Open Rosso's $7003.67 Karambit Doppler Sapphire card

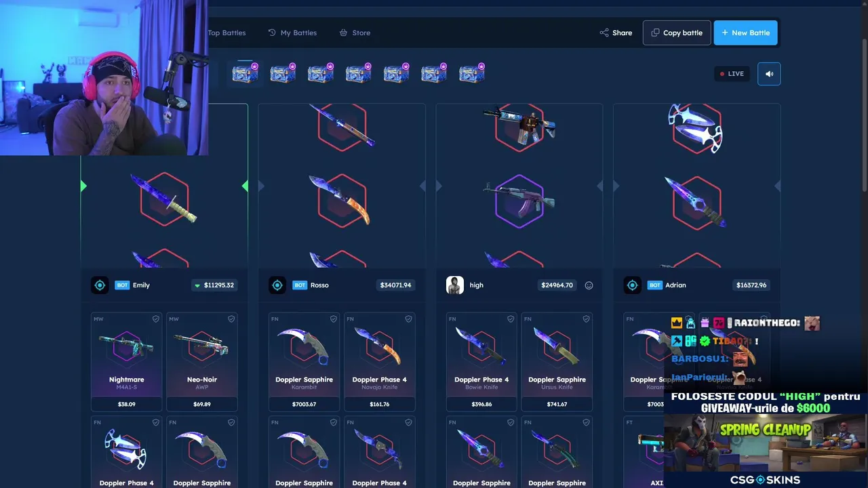coord(304,362)
